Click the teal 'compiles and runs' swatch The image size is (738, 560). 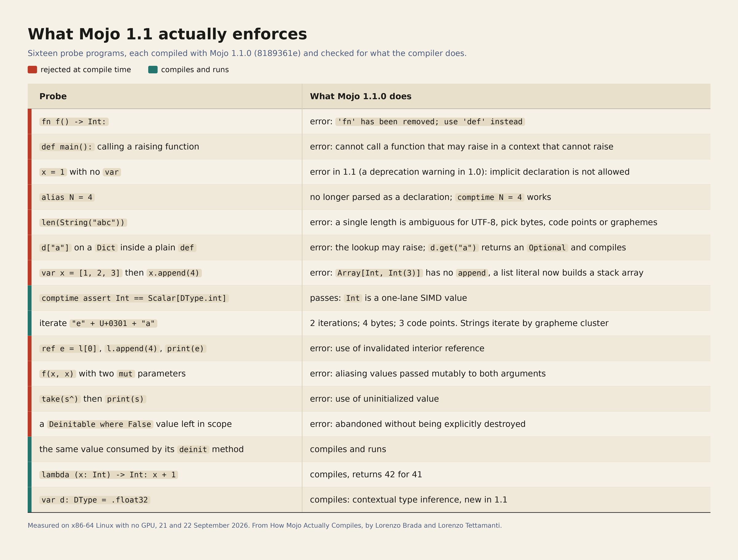coord(153,70)
